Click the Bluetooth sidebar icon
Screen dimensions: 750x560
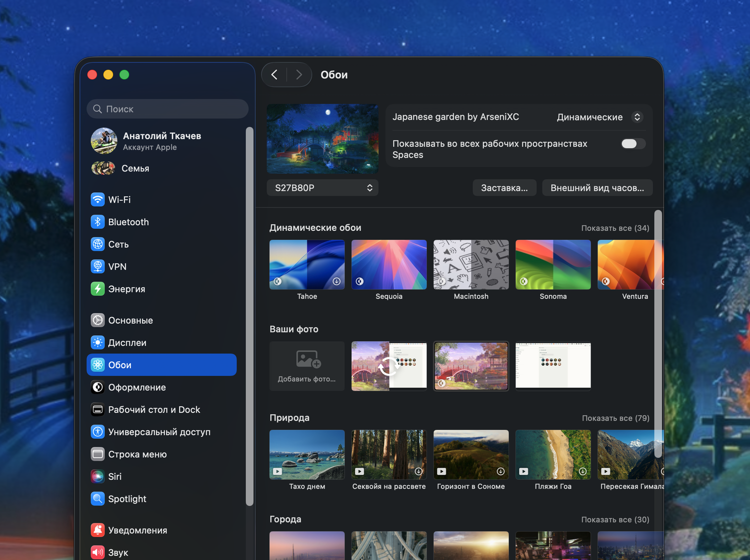(97, 222)
